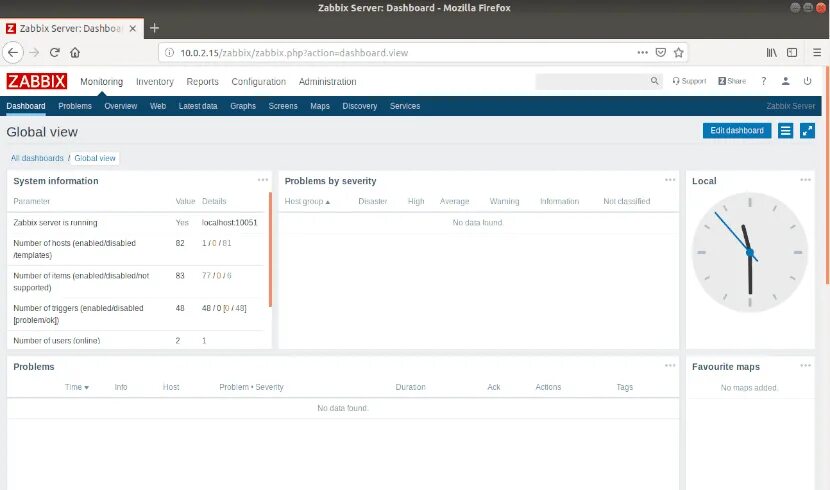The image size is (830, 490).
Task: Click 'Number of users (online)' row
Action: tap(136, 340)
